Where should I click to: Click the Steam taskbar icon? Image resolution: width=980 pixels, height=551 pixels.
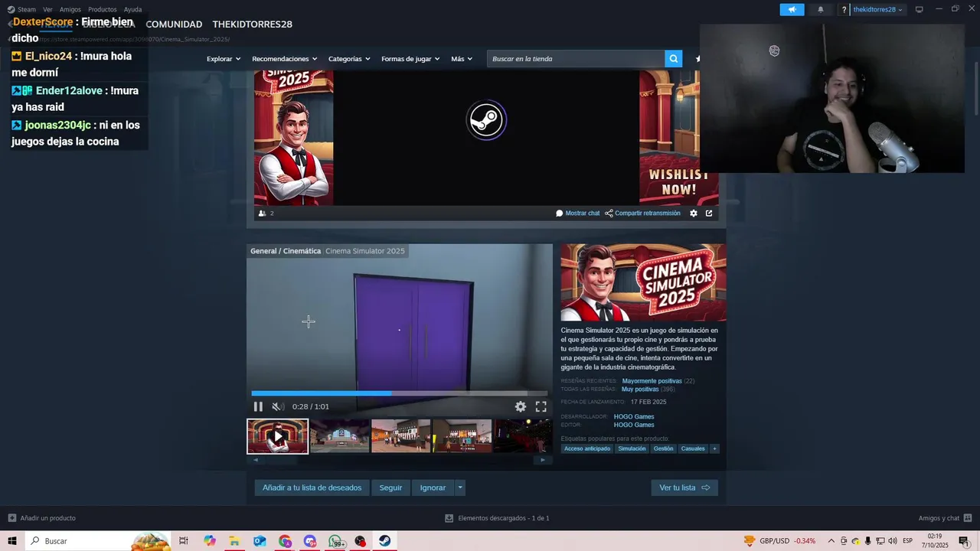[384, 541]
